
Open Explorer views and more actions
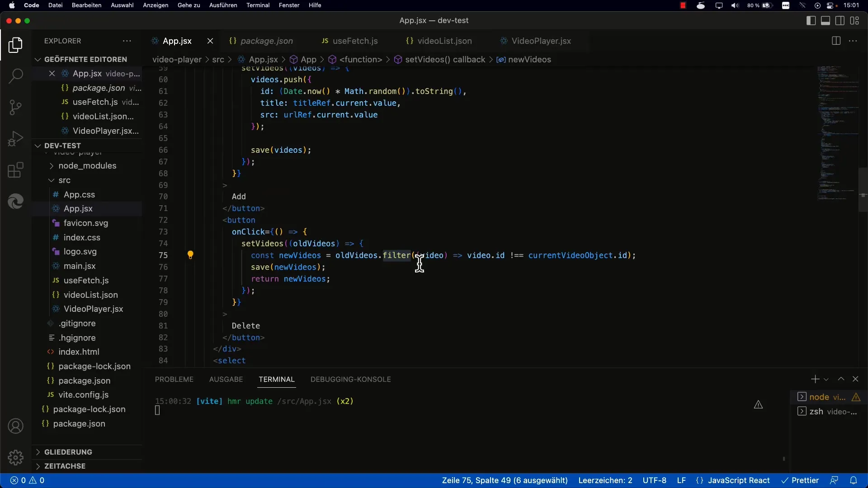point(127,41)
